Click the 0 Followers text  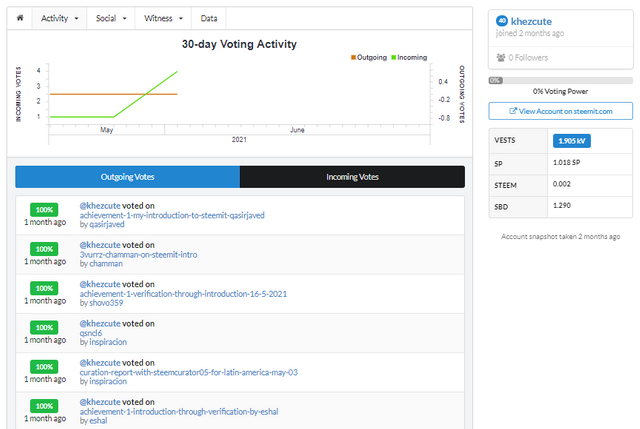click(528, 58)
